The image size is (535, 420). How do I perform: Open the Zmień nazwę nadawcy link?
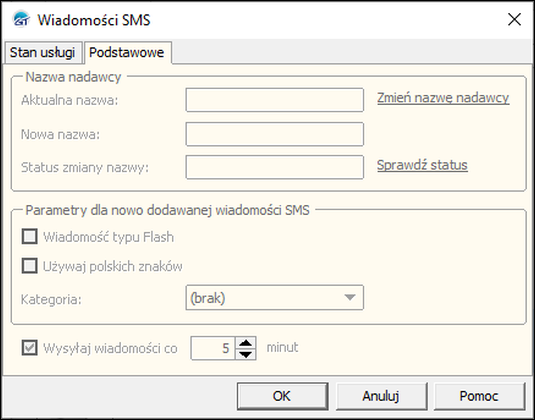(443, 98)
